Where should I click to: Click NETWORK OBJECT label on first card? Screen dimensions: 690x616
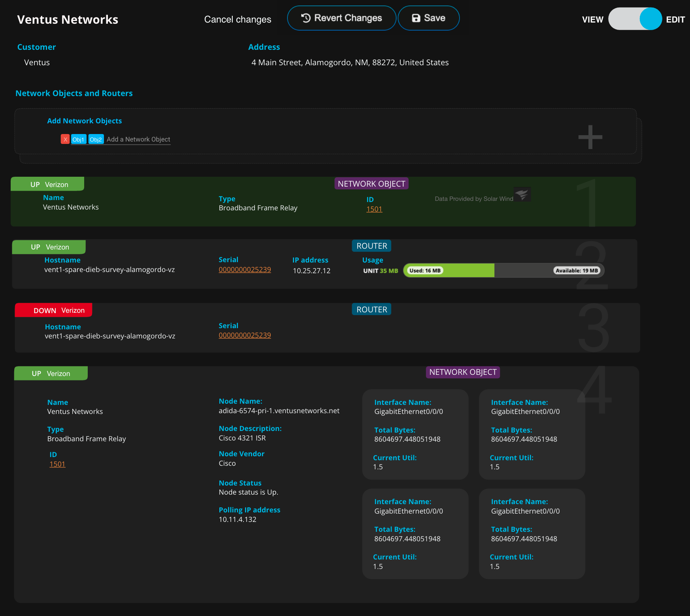pos(371,184)
